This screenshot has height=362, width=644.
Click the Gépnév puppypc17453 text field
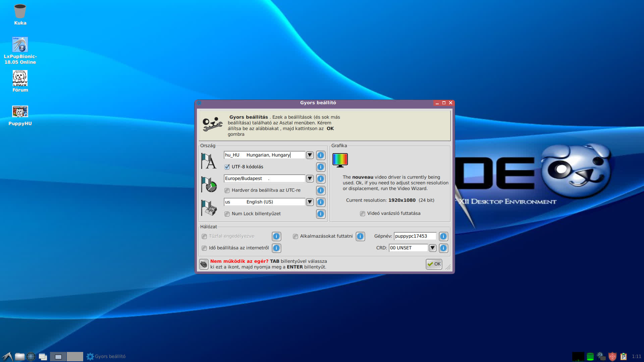(415, 236)
